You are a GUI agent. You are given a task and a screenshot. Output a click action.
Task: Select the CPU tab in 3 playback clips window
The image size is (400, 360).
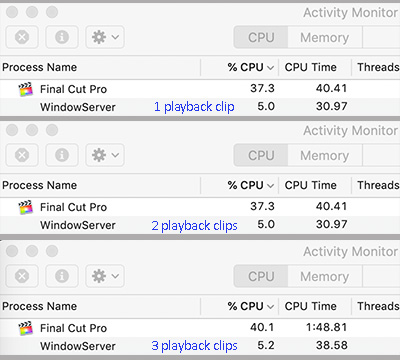(x=261, y=276)
